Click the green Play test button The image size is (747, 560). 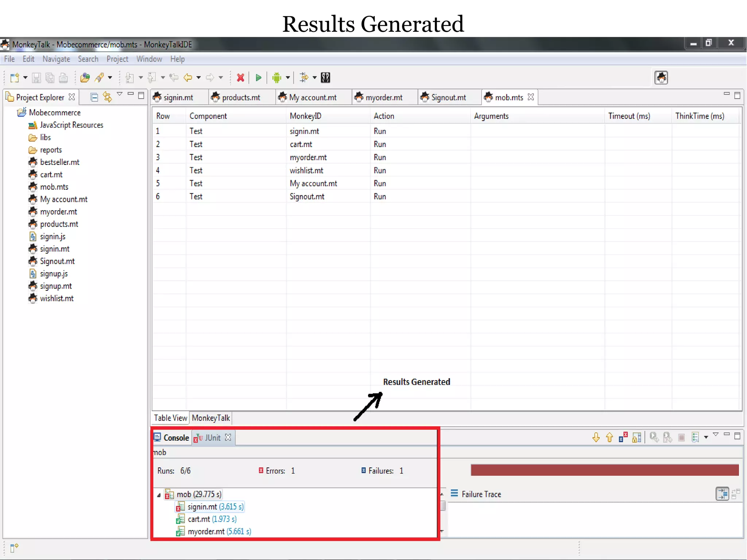[x=258, y=78]
